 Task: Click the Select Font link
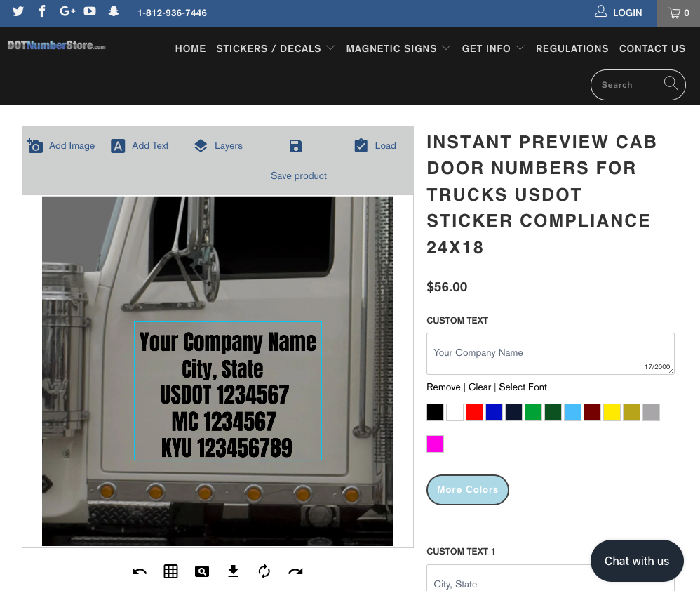point(523,387)
